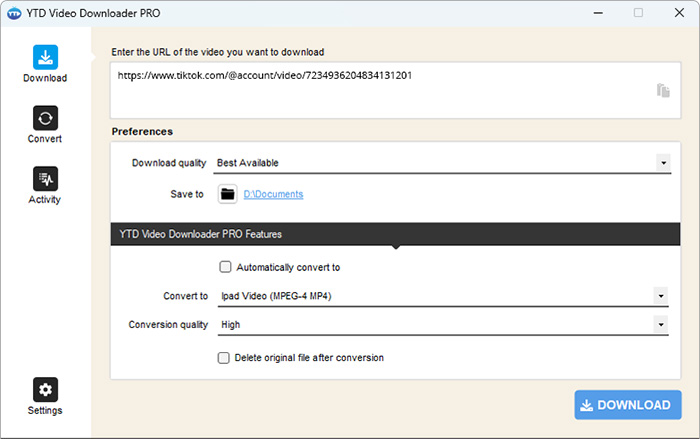Select the Best Available quality value
700x439 pixels.
click(248, 163)
